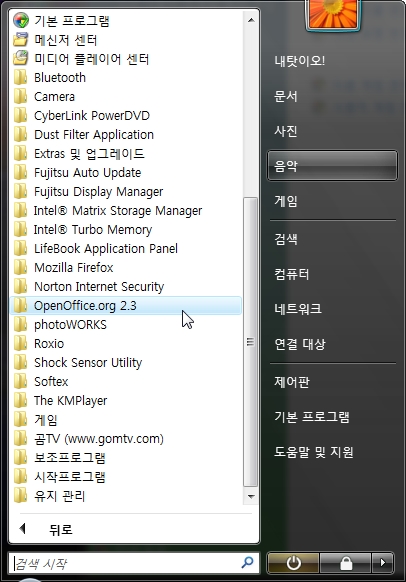This screenshot has height=582, width=406.
Task: Expand the 보조프로그램 folder
Action: click(x=70, y=457)
